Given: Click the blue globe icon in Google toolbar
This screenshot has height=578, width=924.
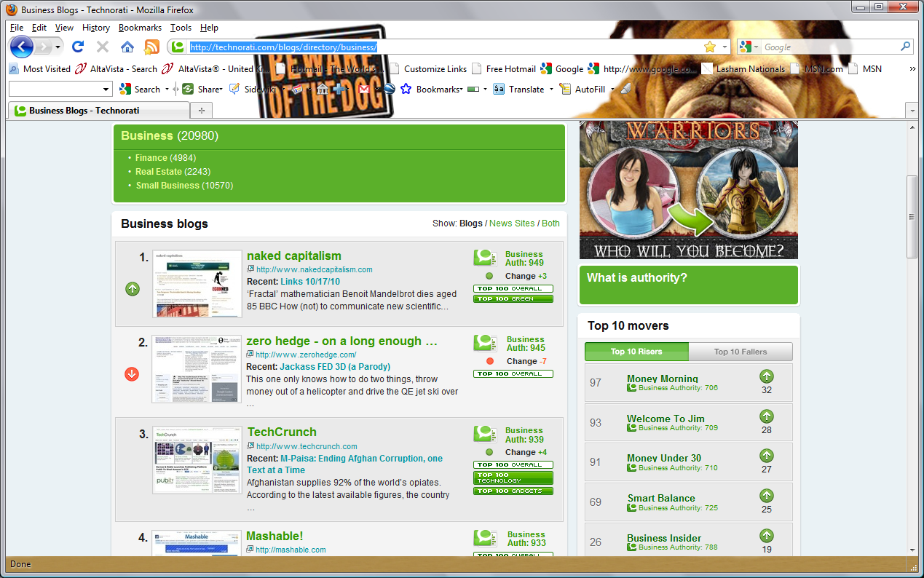Looking at the screenshot, I should pyautogui.click(x=389, y=89).
